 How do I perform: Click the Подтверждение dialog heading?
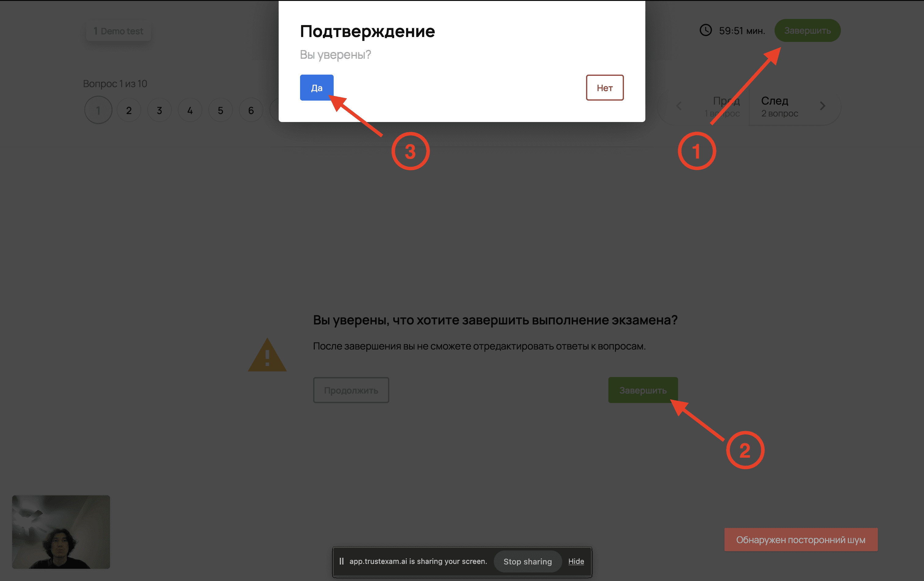[367, 31]
